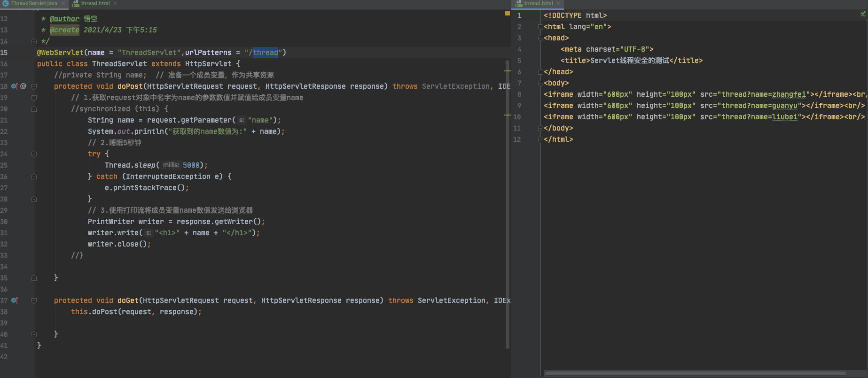This screenshot has height=378, width=868.
Task: Click e.printStackTrace() line
Action: [x=147, y=188]
